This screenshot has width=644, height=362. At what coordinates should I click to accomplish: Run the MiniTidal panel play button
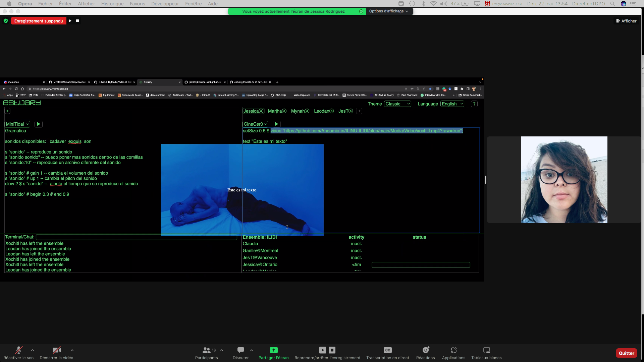tap(38, 124)
